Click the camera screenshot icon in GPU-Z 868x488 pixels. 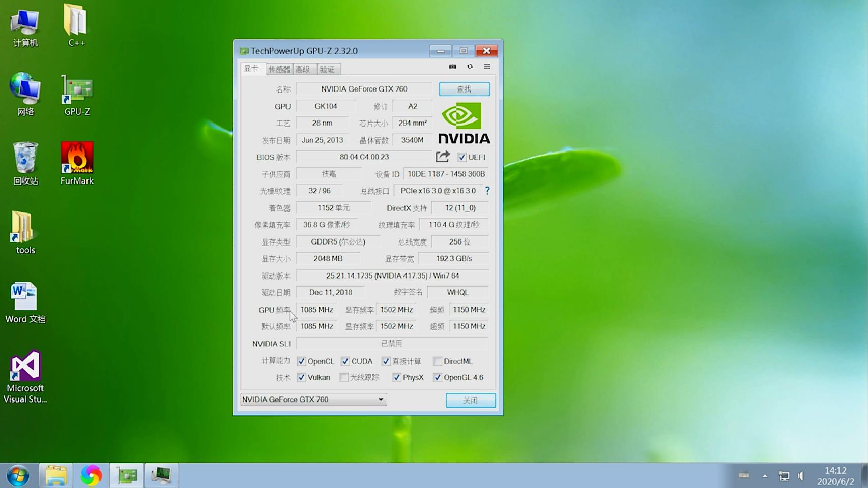point(452,66)
